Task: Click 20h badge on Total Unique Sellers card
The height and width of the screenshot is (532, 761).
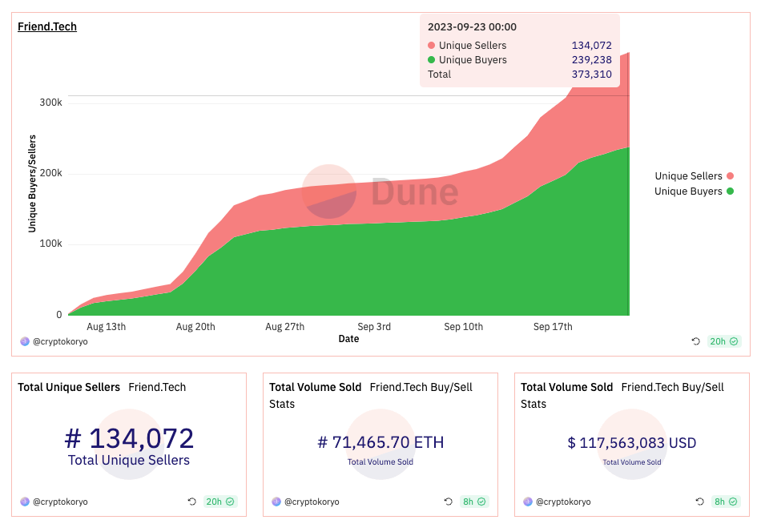Action: coord(219,502)
